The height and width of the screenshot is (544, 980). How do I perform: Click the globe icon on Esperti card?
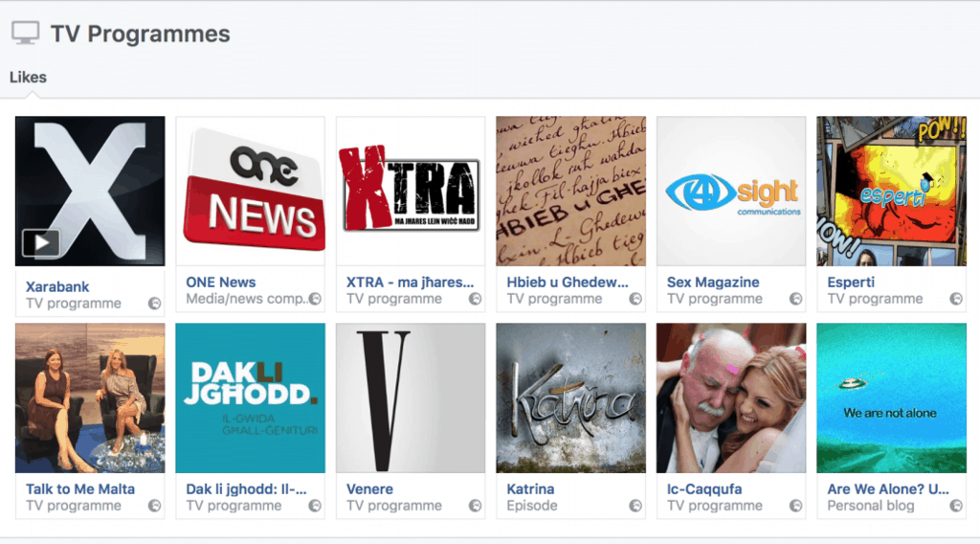[956, 299]
